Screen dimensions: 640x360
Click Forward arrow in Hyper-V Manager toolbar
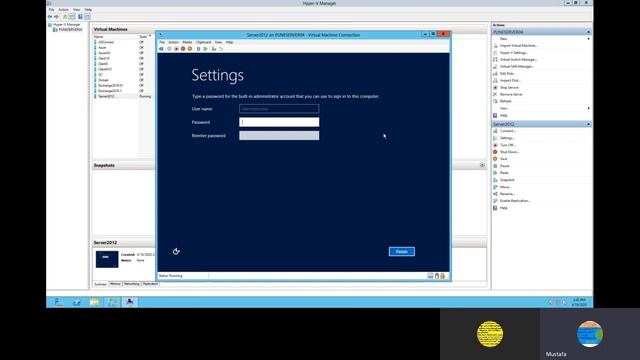tap(56, 17)
